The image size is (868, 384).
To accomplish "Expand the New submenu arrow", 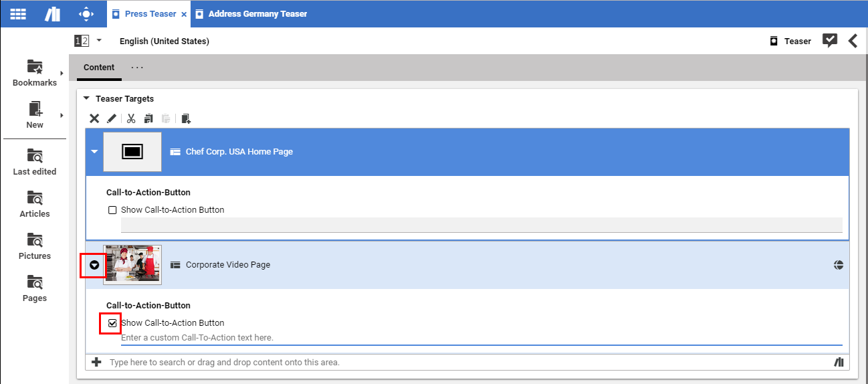I will tap(62, 115).
